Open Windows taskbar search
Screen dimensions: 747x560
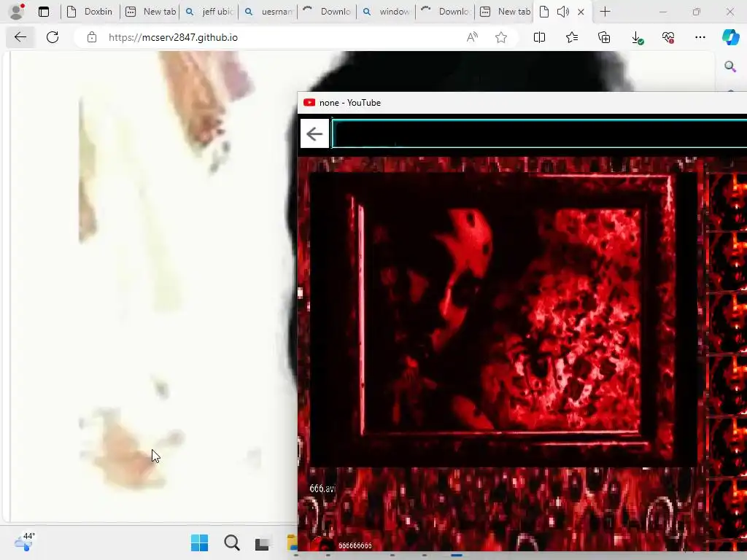coord(231,542)
